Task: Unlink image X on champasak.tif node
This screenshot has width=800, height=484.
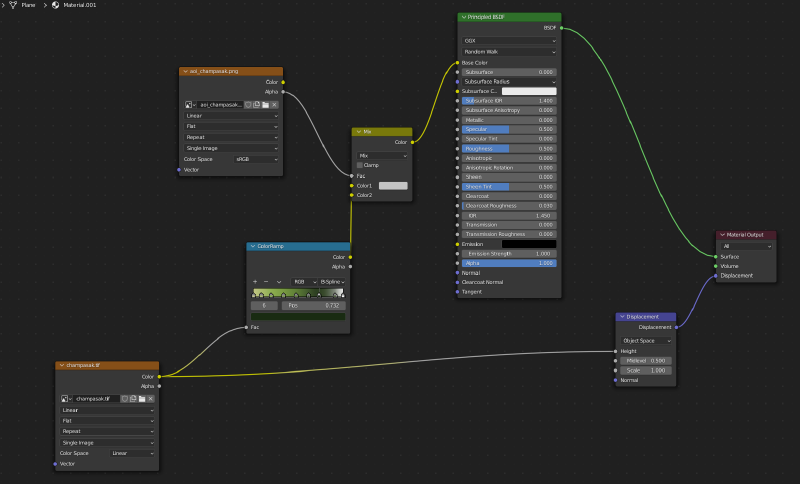Action: pos(151,398)
